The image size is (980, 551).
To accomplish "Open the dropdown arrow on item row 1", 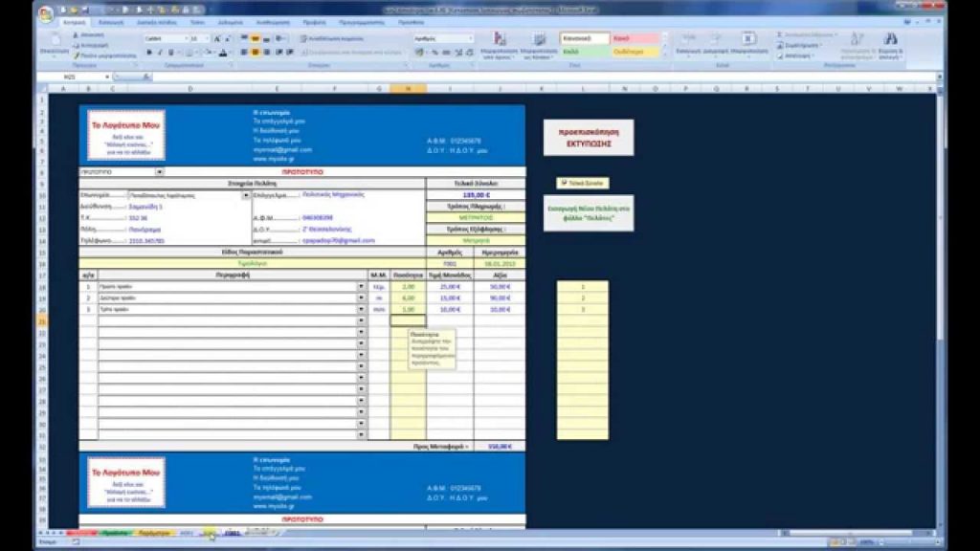I will tap(361, 286).
